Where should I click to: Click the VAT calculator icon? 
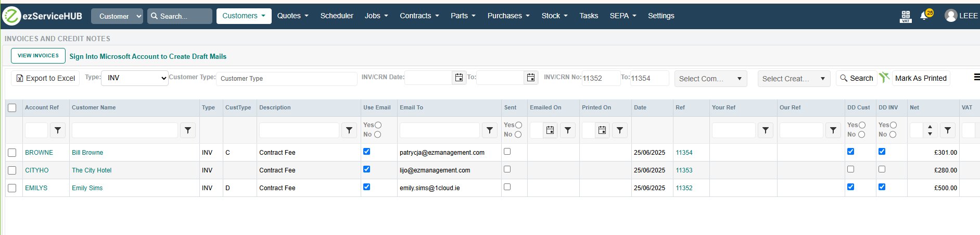tap(906, 16)
